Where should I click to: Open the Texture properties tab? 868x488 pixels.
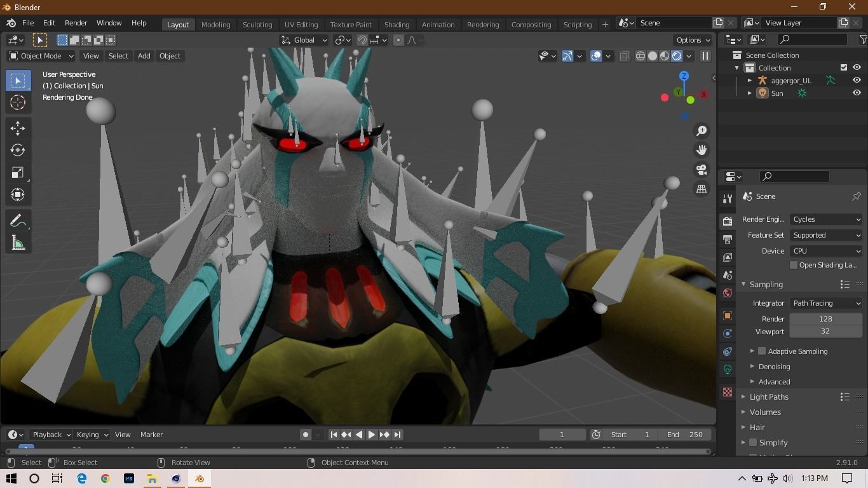click(728, 392)
